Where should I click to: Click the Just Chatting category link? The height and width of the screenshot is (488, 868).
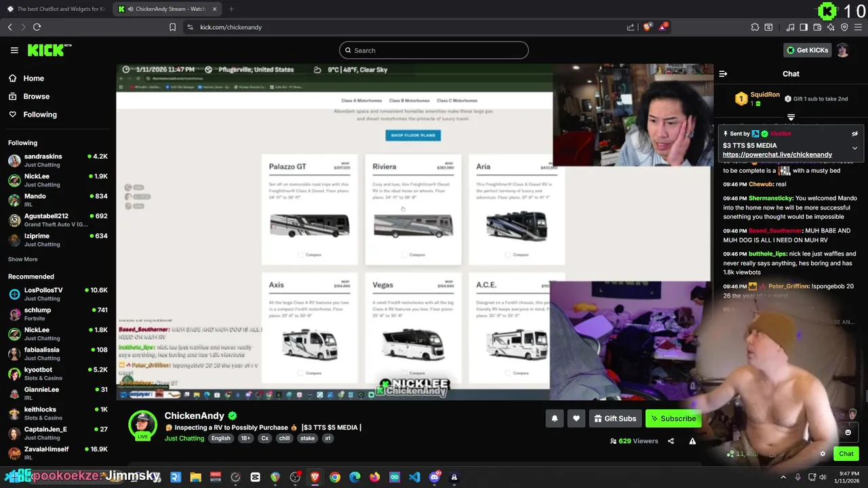(x=184, y=439)
